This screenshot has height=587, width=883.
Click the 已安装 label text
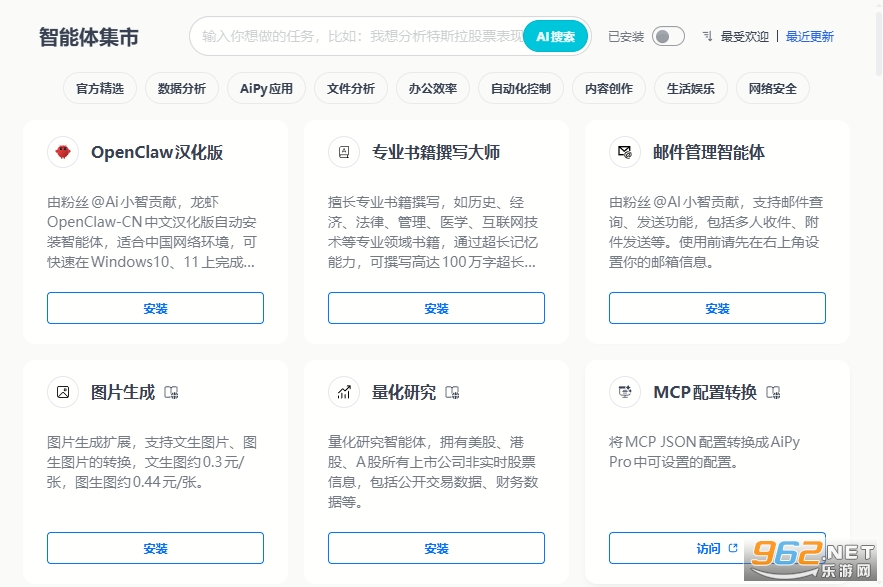(626, 37)
